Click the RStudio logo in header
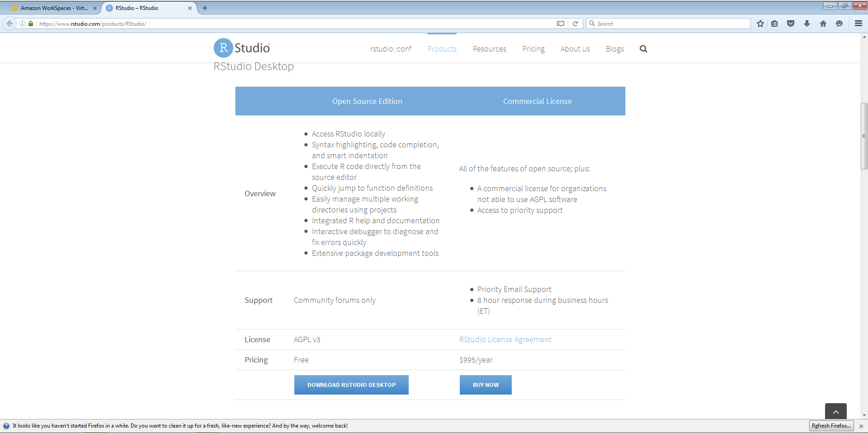868x433 pixels. pyautogui.click(x=242, y=48)
